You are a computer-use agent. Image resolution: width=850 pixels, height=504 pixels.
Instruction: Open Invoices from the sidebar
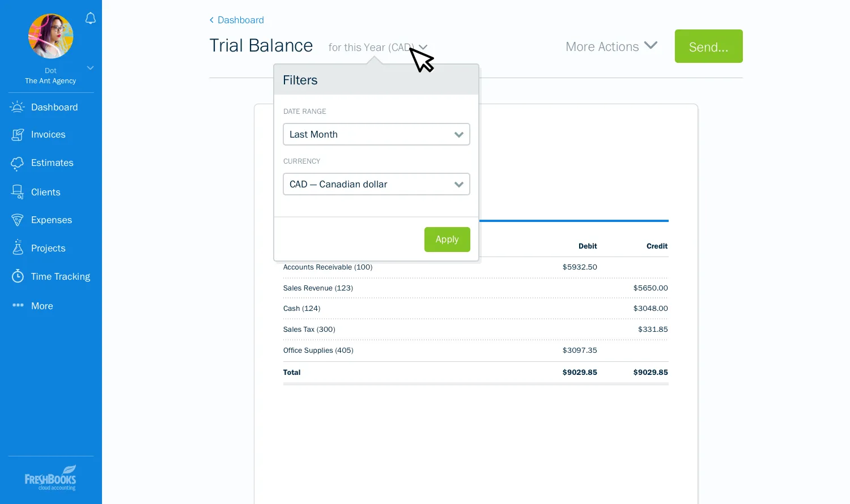pyautogui.click(x=48, y=134)
